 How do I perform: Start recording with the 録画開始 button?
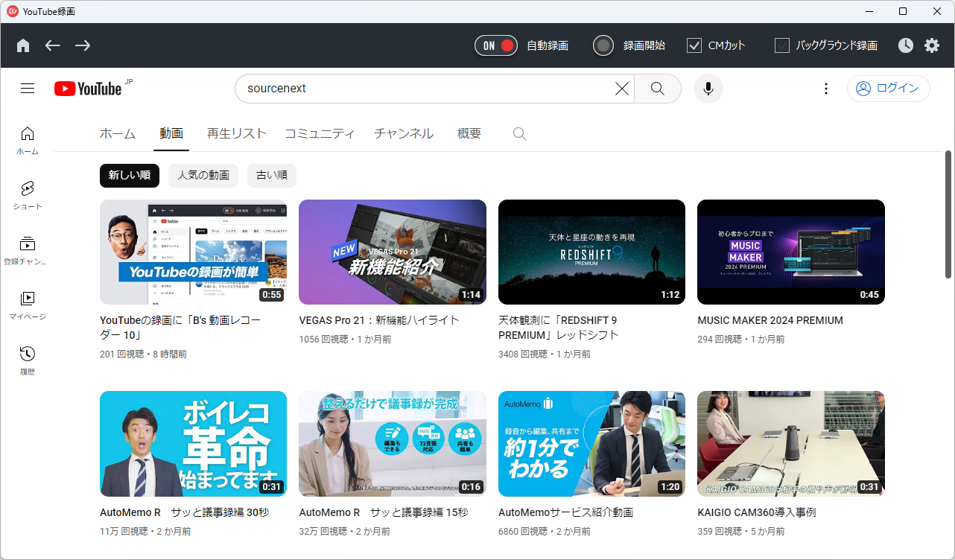[x=603, y=45]
